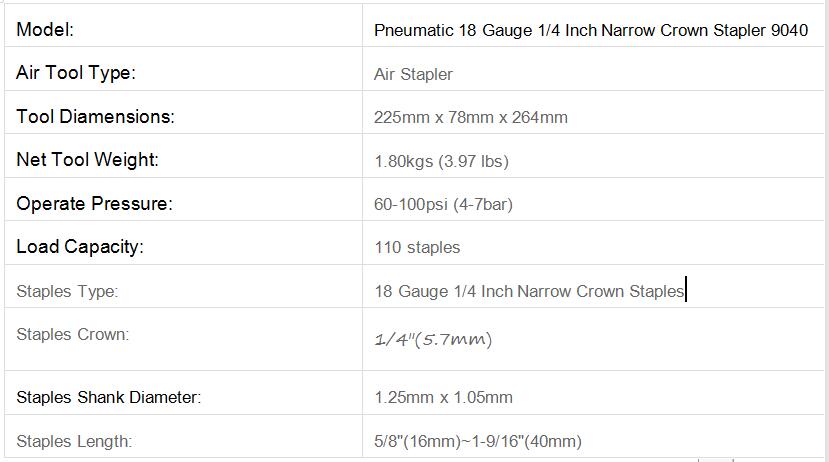Click the 5/8"(16mm)~1-9/16"(40mm) value
This screenshot has width=829, height=462.
point(478,441)
